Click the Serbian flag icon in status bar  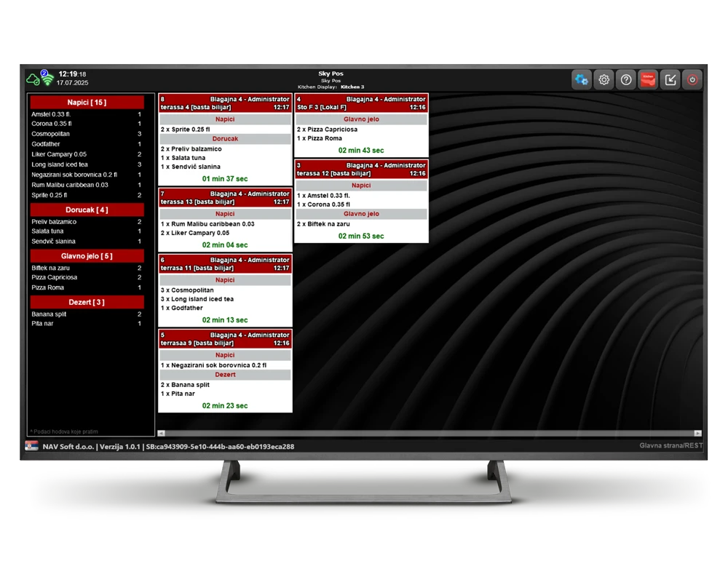coord(32,446)
